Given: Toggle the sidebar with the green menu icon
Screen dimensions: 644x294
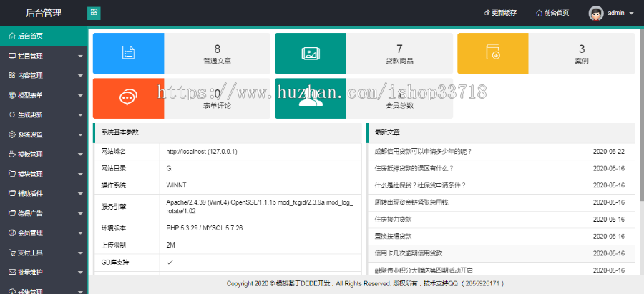Looking at the screenshot, I should tap(94, 13).
